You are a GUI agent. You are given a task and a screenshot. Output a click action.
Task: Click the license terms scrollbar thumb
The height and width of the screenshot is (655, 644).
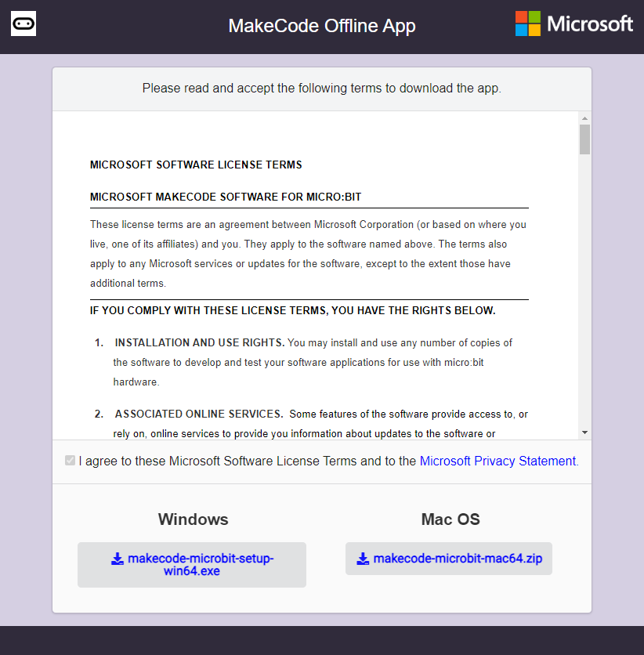point(584,139)
